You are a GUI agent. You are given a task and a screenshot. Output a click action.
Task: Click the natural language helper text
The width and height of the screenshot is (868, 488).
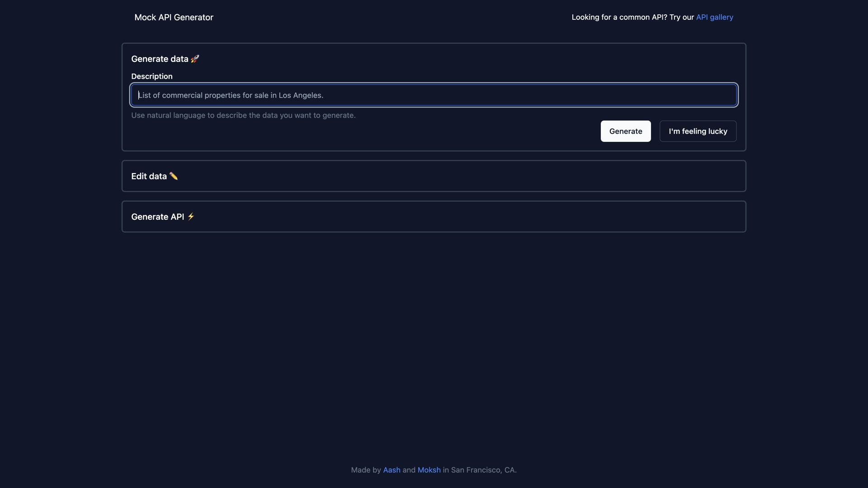pos(243,115)
